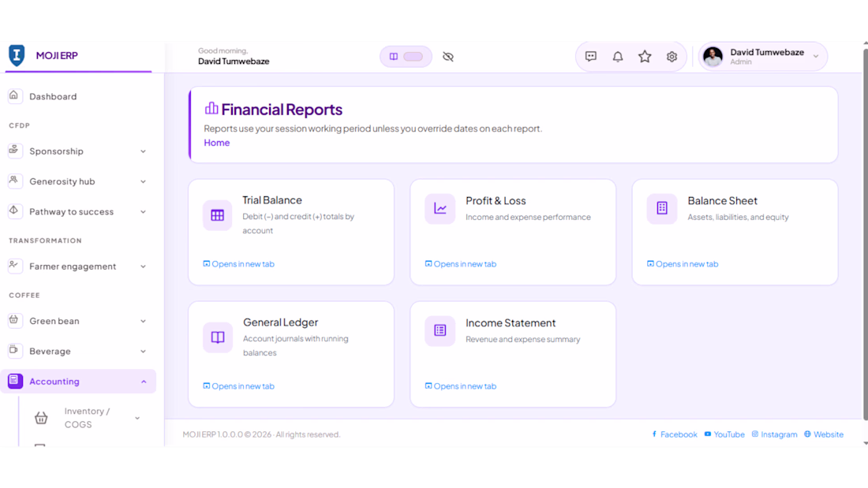This screenshot has height=488, width=868.
Task: Click the page vertical scrollbar
Action: click(x=865, y=235)
